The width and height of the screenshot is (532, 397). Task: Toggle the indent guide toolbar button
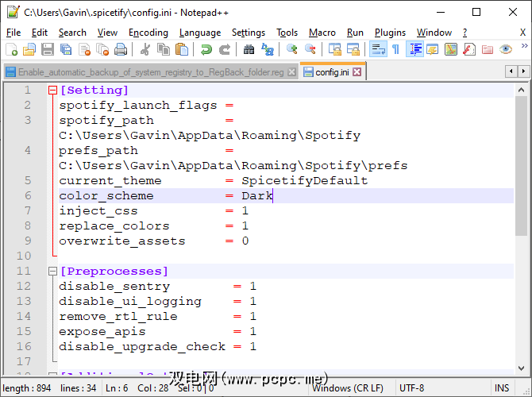(x=414, y=50)
